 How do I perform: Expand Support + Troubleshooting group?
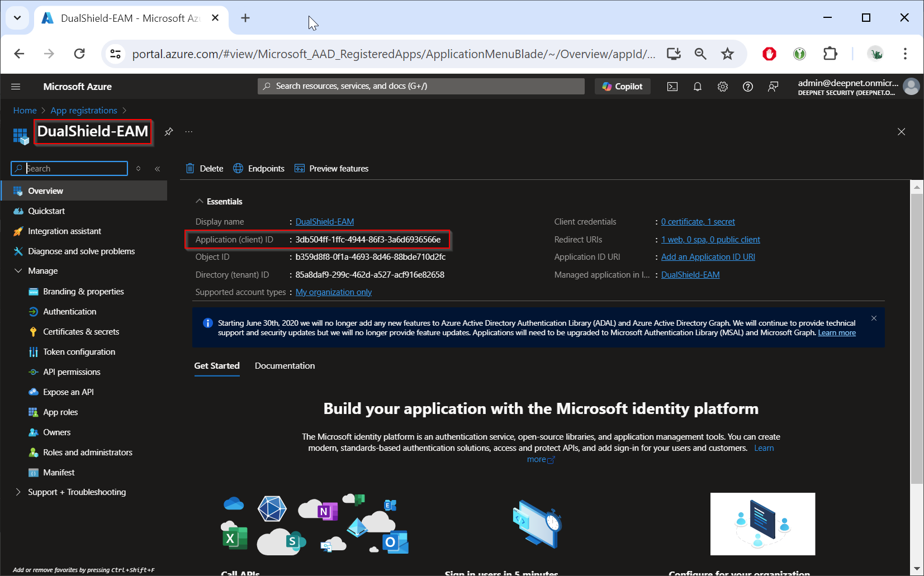click(x=18, y=492)
